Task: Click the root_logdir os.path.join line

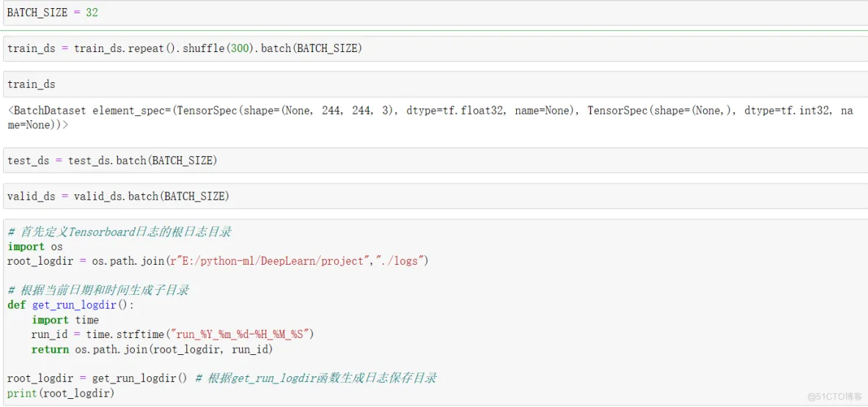Action: pos(218,261)
